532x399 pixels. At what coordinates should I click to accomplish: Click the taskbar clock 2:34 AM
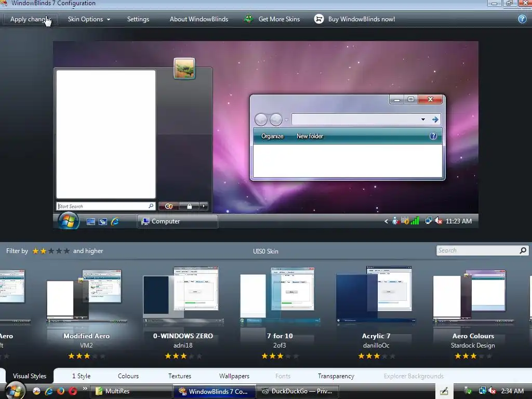(x=512, y=391)
